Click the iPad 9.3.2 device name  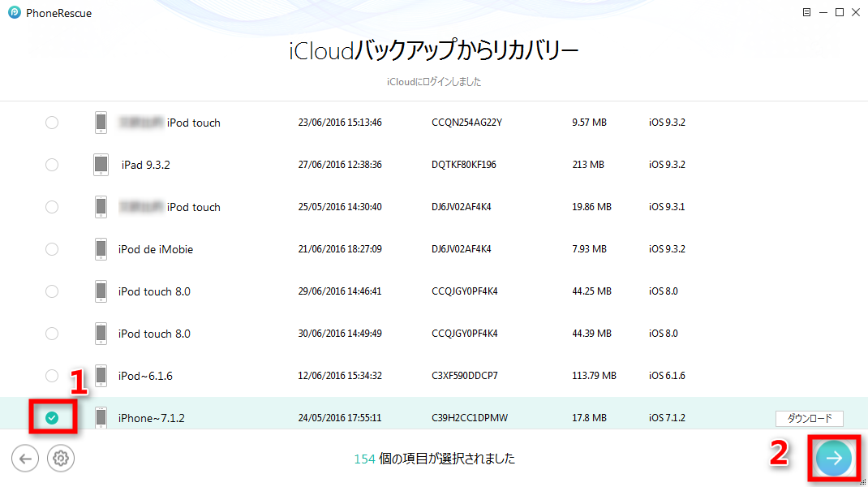[x=145, y=165]
